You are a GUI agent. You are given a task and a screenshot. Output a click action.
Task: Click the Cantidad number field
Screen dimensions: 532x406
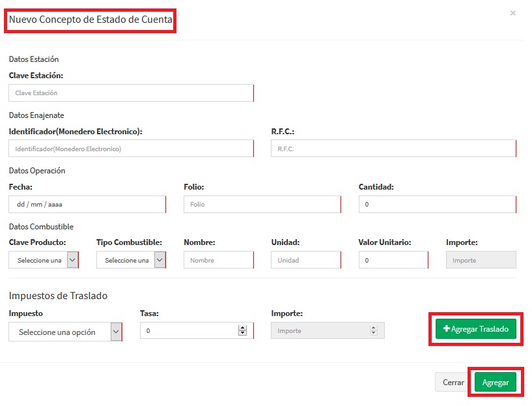(436, 204)
